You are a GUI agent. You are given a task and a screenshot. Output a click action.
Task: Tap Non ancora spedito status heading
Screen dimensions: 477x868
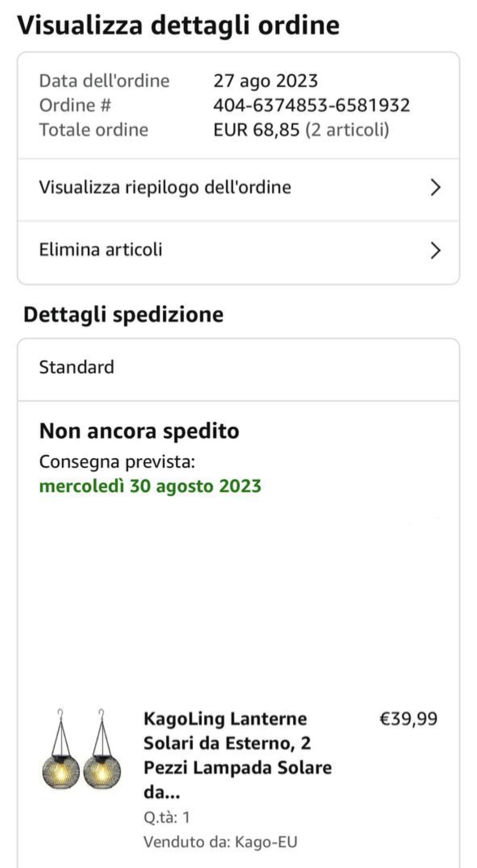pyautogui.click(x=139, y=431)
